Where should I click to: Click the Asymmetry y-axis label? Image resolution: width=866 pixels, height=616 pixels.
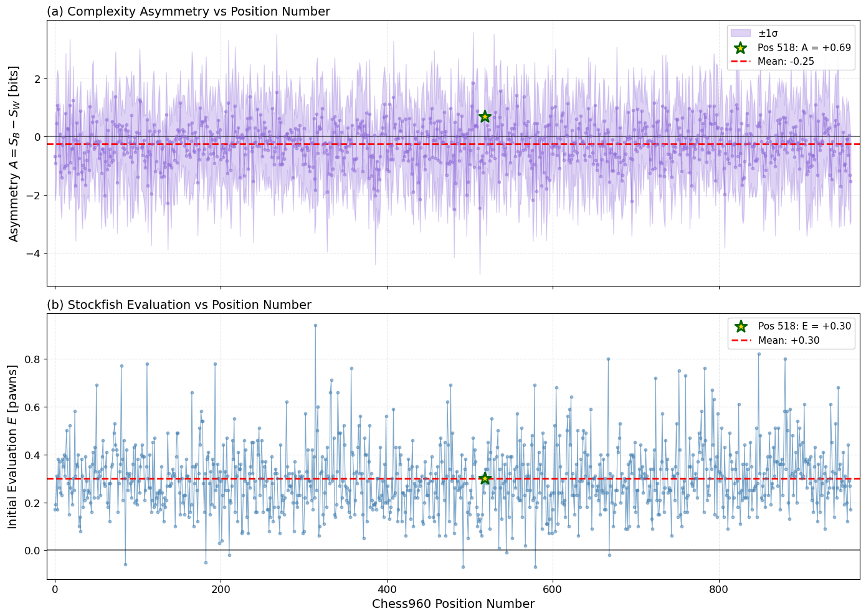click(x=14, y=153)
